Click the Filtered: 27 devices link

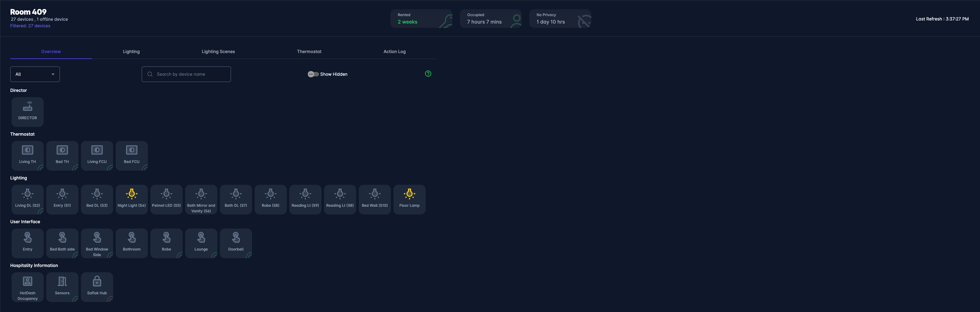(30, 26)
